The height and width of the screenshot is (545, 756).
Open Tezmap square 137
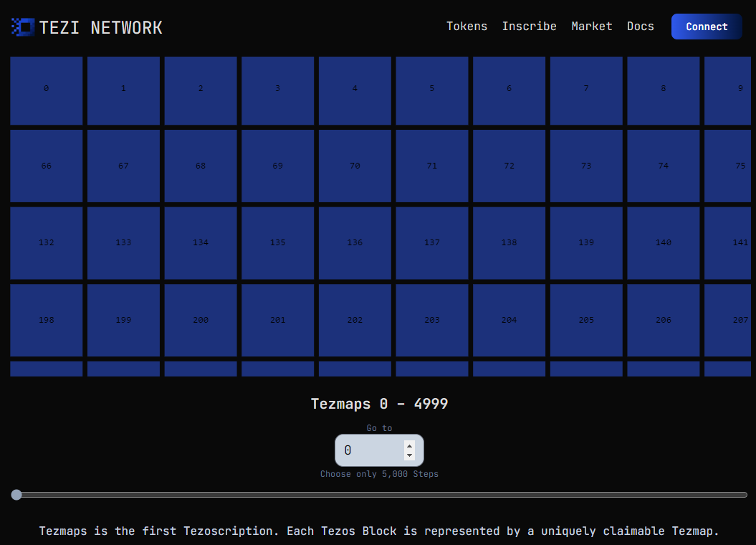(x=432, y=243)
